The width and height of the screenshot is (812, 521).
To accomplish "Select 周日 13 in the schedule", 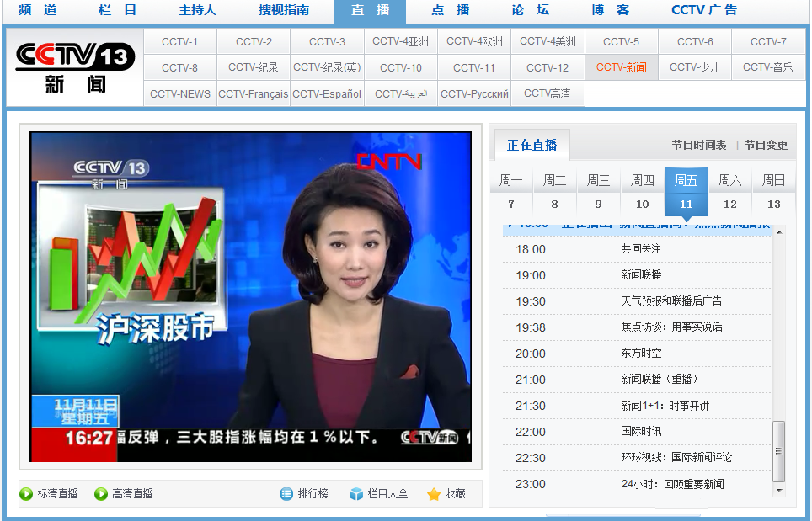I will [774, 191].
